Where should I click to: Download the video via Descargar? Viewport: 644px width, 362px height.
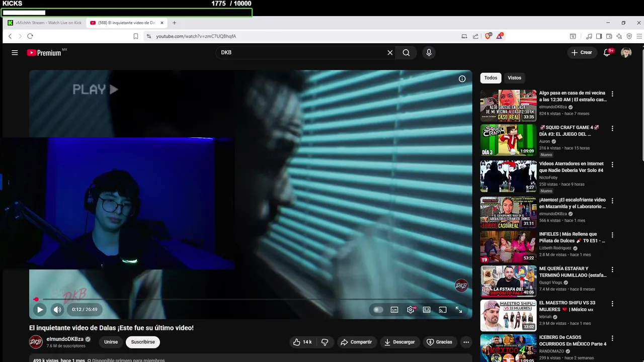[399, 342]
